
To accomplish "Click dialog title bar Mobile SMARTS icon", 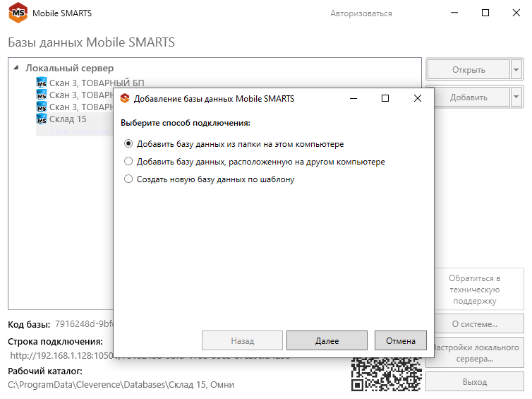I will click(x=125, y=98).
